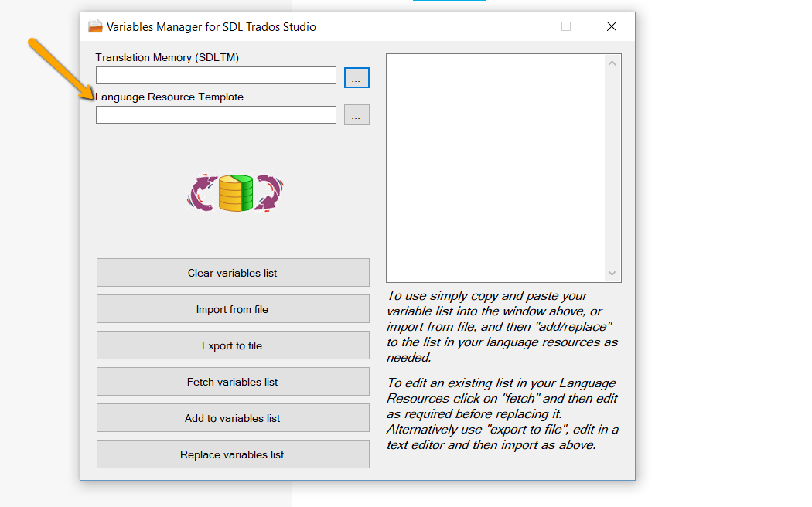Click Clear variables list button
The width and height of the screenshot is (812, 507).
pyautogui.click(x=233, y=273)
